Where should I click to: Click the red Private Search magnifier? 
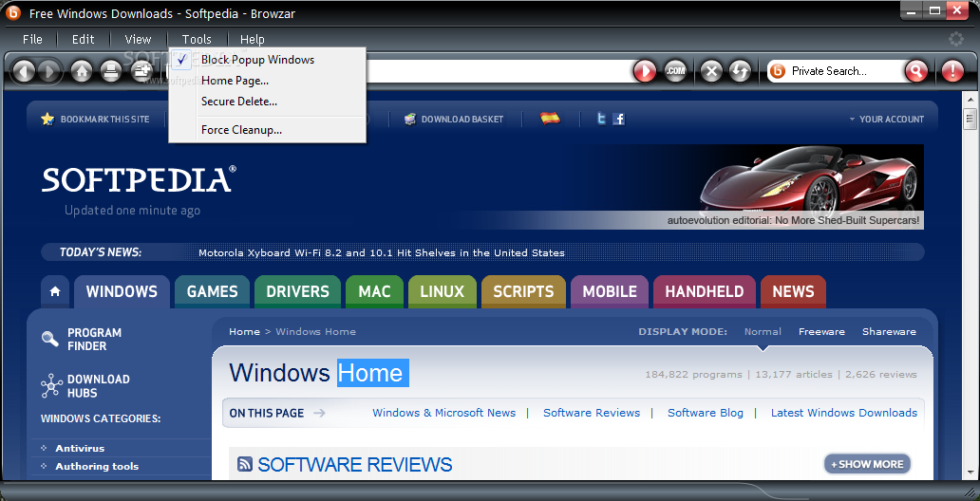click(x=916, y=71)
